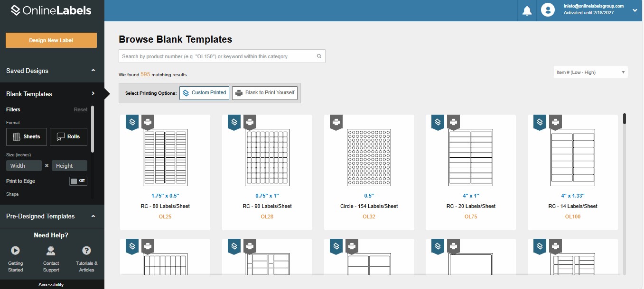The image size is (644, 289).
Task: Click the Width size field
Action: click(24, 166)
